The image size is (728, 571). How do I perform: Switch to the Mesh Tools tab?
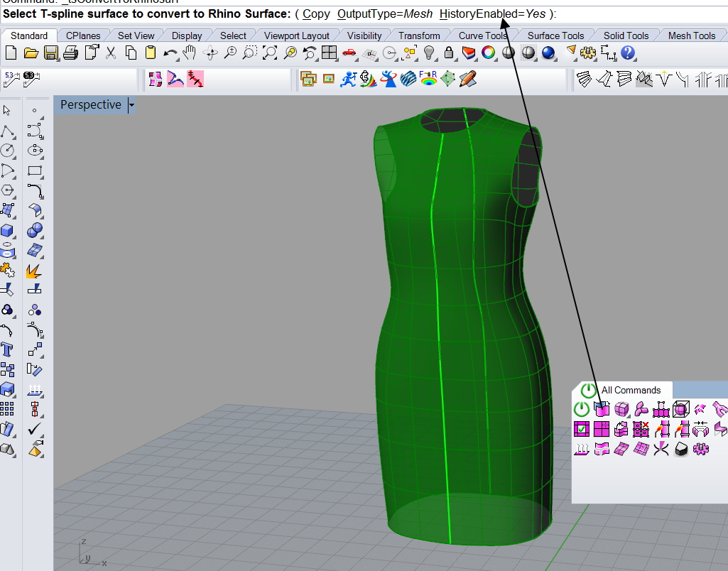click(691, 36)
